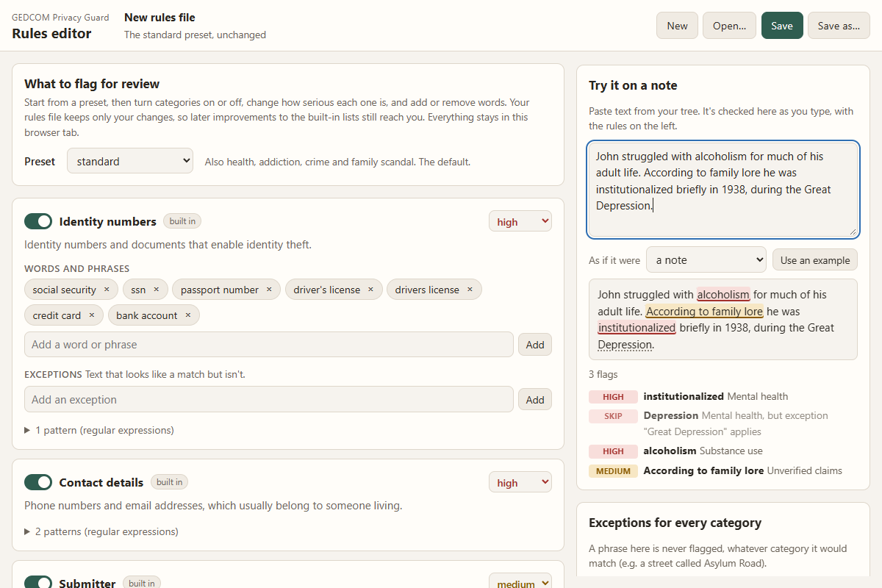Click highlighted 'According to family lore' in preview

pyautogui.click(x=705, y=311)
